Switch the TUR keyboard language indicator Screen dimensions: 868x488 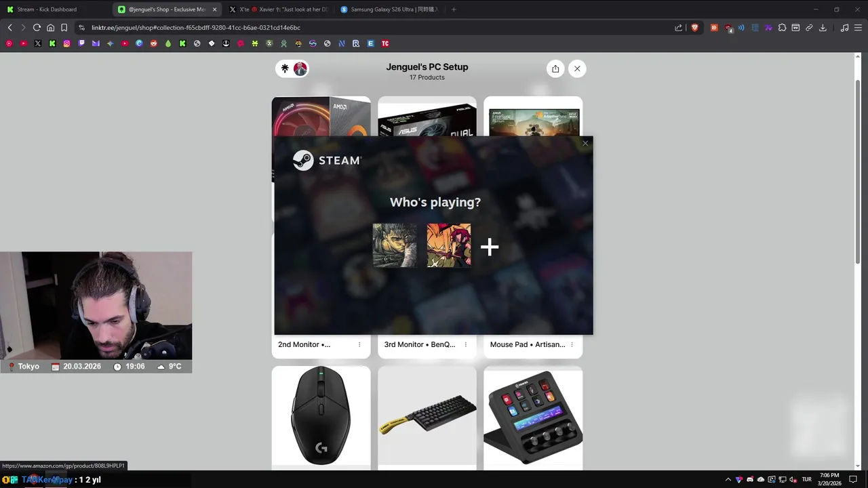[807, 479]
